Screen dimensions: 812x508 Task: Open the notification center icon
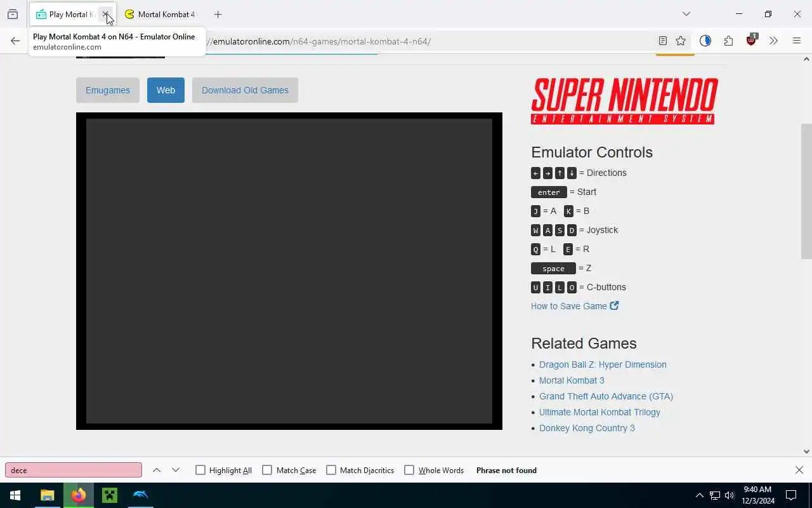pyautogui.click(x=791, y=495)
